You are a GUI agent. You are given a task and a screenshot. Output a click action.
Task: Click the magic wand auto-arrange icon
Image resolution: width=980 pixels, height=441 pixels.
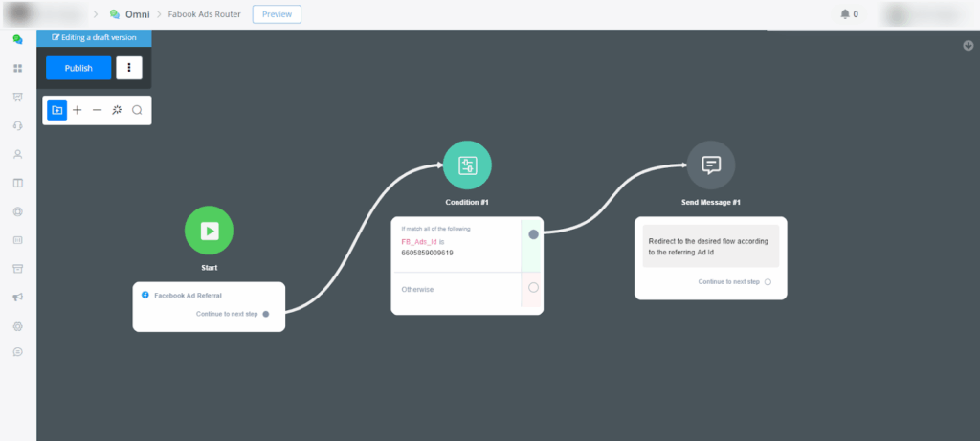tap(117, 110)
